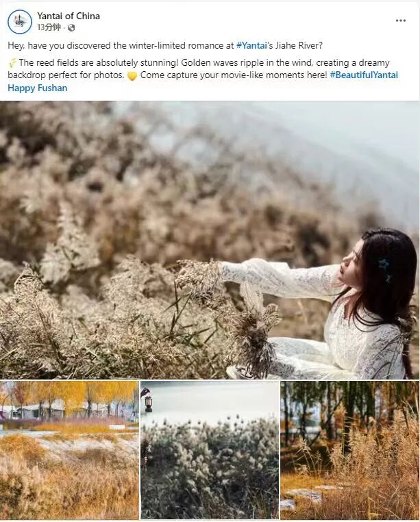Screen dimensions: 420x522
Task: Click the woman's blue hair clip
Action: (385, 269)
